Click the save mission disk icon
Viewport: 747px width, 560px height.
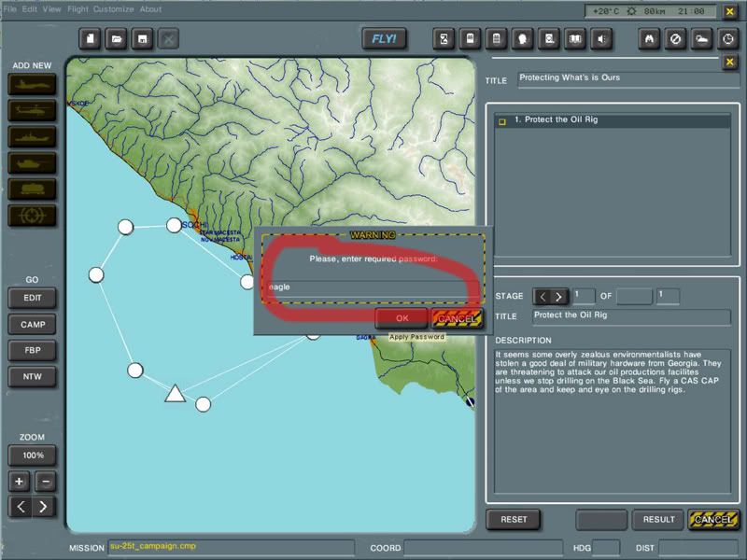(142, 38)
